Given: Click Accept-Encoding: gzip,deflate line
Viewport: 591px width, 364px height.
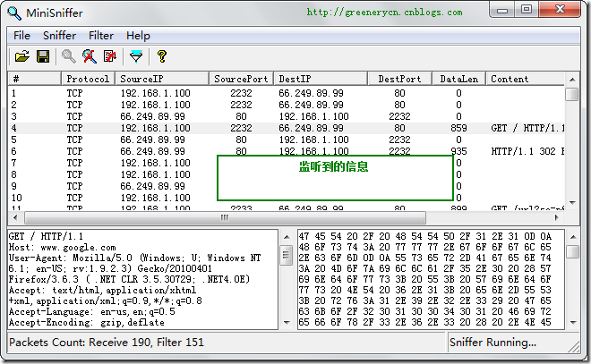Looking at the screenshot, I should pos(86,323).
